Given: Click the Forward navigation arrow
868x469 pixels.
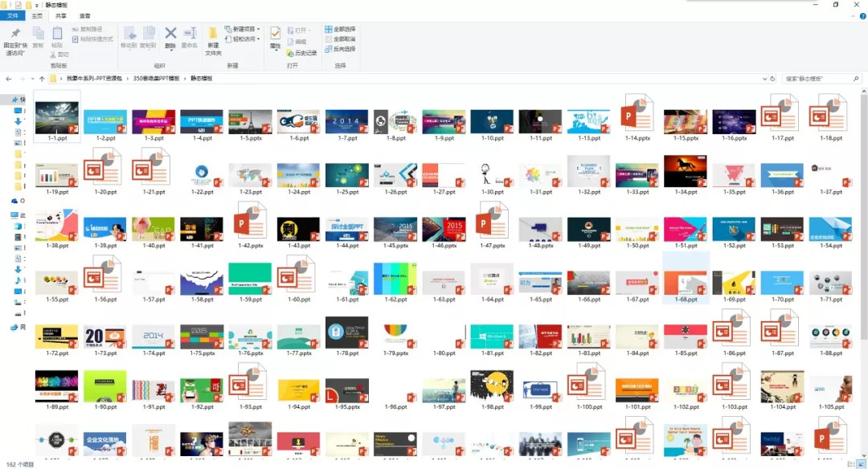Looking at the screenshot, I should coord(23,79).
